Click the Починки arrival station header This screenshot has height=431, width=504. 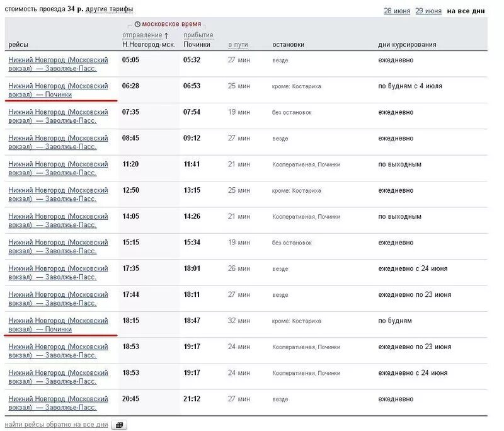click(197, 44)
